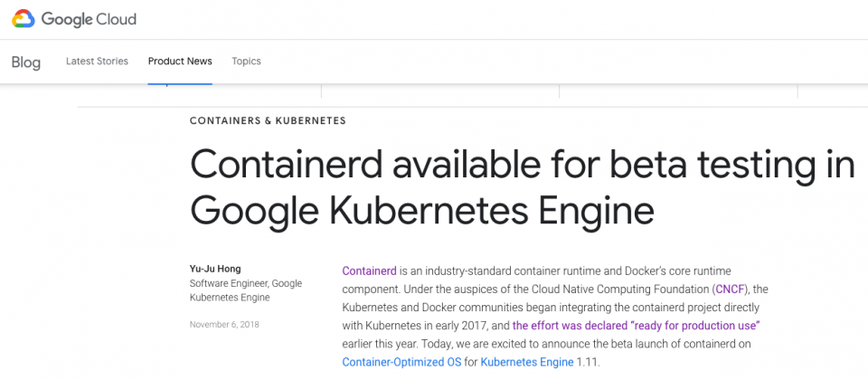This screenshot has height=380, width=868.
Task: Follow the purple Containerd link in the paragraph
Action: (369, 271)
